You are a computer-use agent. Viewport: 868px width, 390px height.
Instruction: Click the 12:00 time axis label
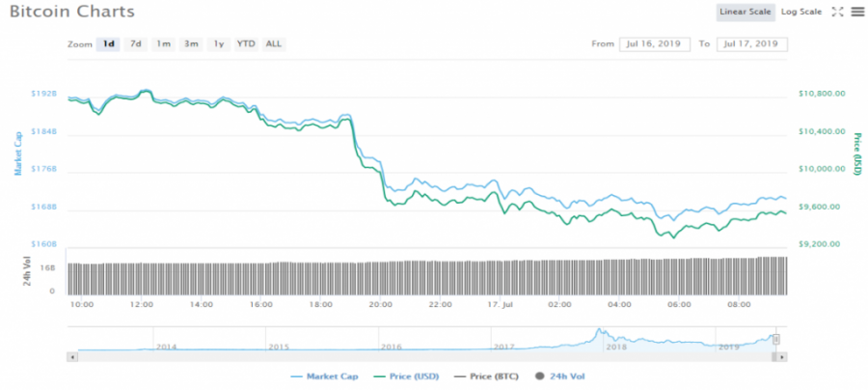coord(141,304)
